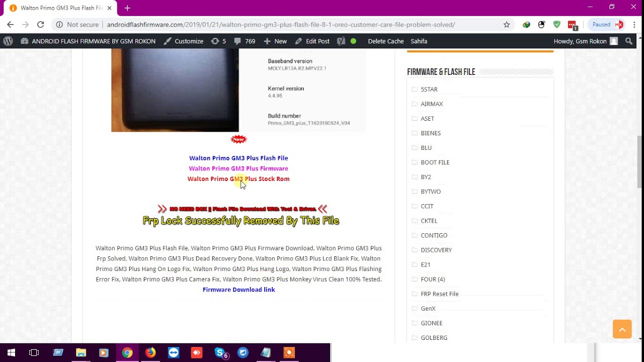Open the Not secure site info icon
Screen dimensions: 644x362
click(x=59, y=25)
